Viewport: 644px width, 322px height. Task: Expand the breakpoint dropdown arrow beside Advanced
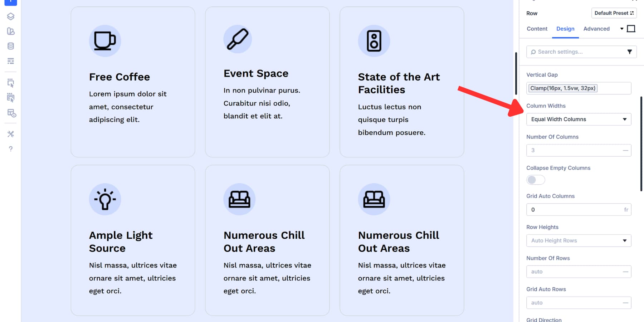[622, 29]
